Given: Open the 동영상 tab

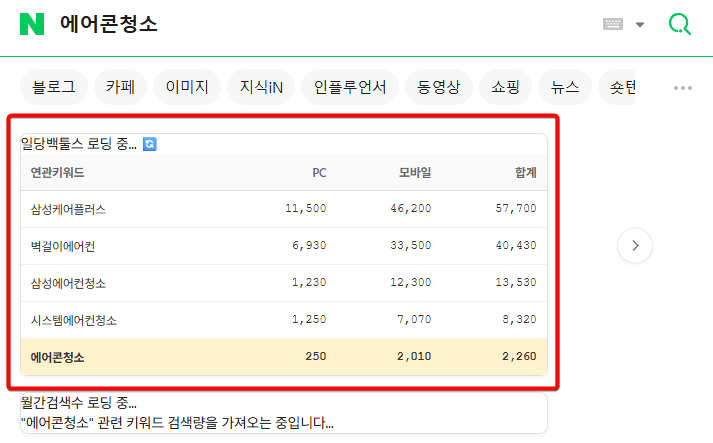Looking at the screenshot, I should 439,88.
